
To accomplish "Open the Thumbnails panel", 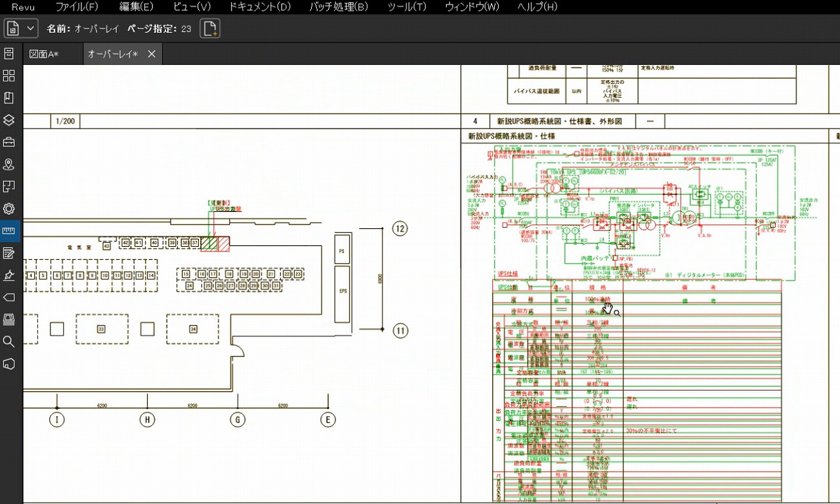I will 9,76.
